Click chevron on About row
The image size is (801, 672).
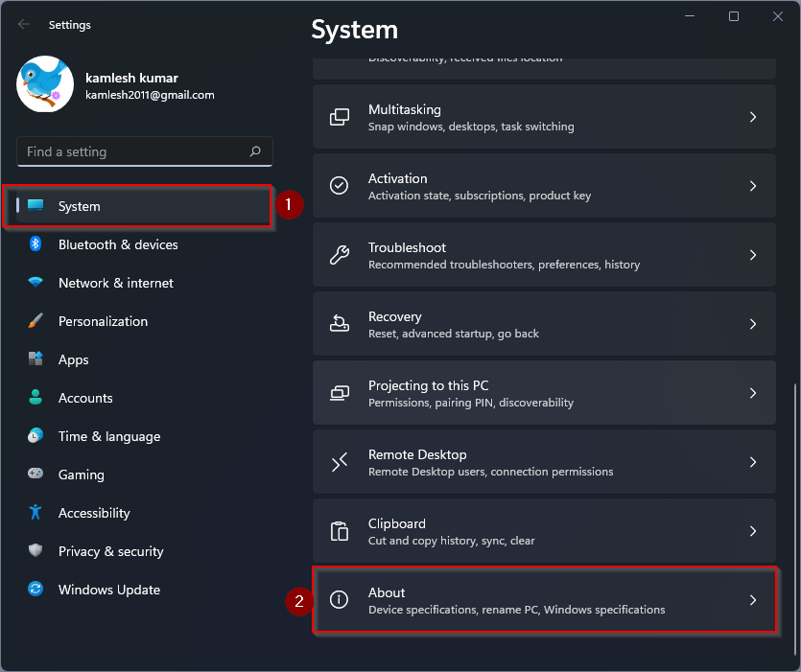tap(752, 599)
